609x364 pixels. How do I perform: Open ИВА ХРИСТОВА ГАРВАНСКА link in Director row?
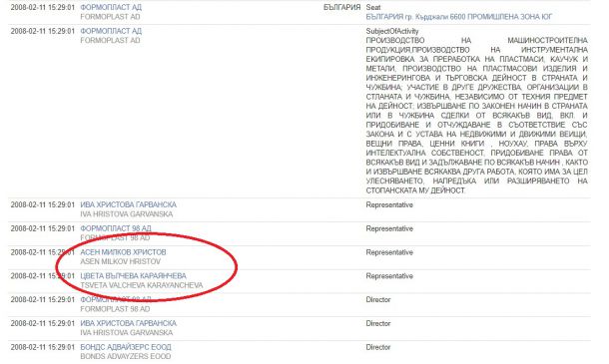point(128,323)
